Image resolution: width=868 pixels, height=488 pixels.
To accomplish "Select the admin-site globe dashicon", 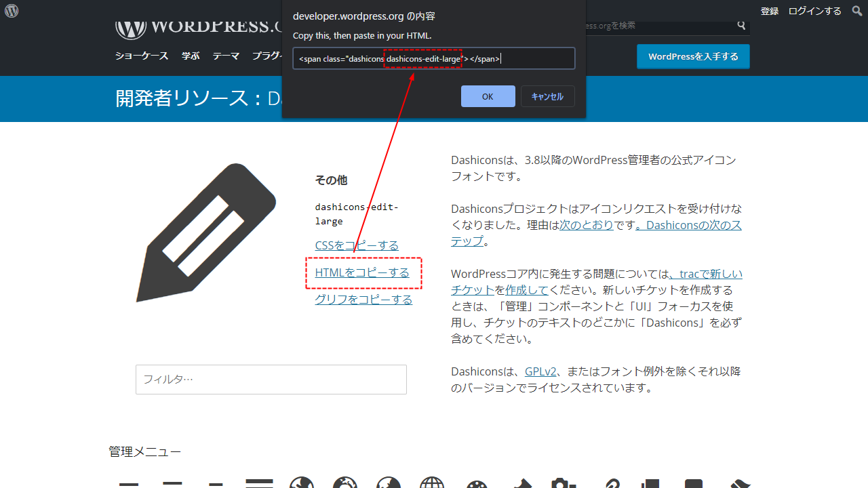I will (302, 484).
